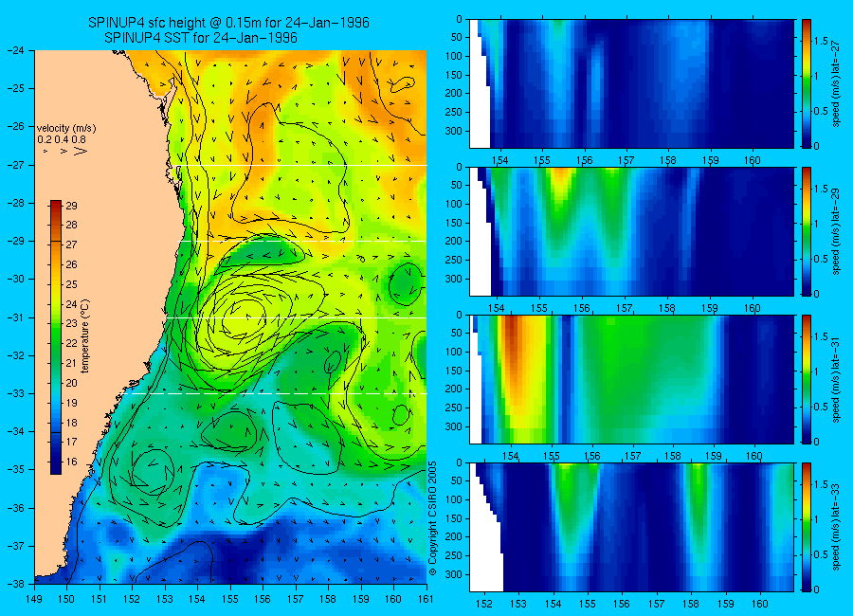Click the '1.5' tick on the lat=-27 color bar
Viewport: 853px width, 616px height.
click(822, 41)
